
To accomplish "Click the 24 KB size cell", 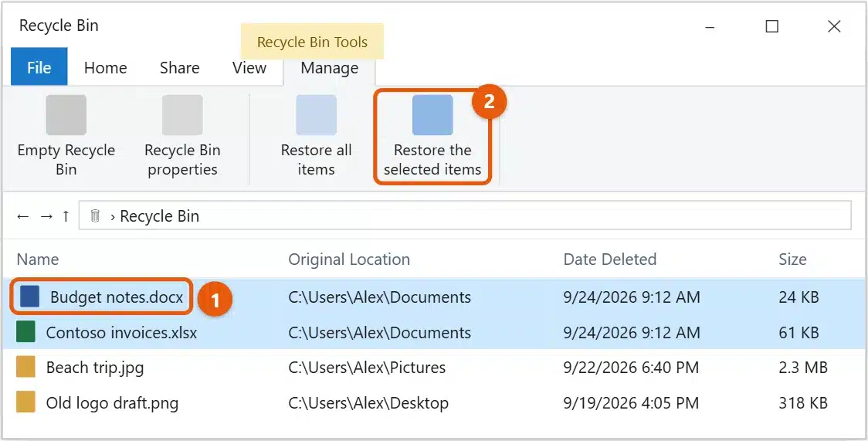I will [x=798, y=297].
